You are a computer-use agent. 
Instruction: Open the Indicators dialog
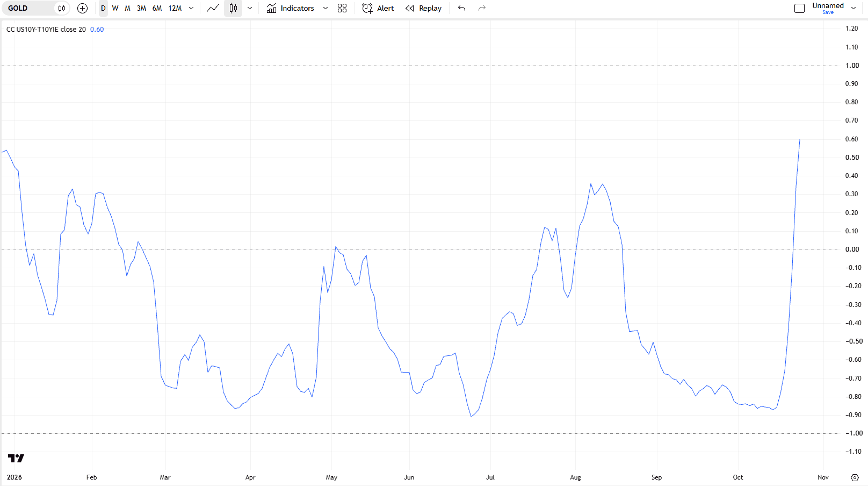[291, 8]
